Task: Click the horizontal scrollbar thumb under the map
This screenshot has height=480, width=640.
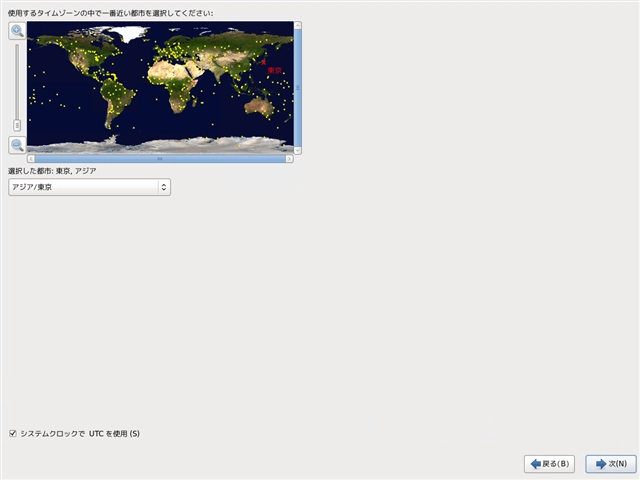Action: point(160,159)
